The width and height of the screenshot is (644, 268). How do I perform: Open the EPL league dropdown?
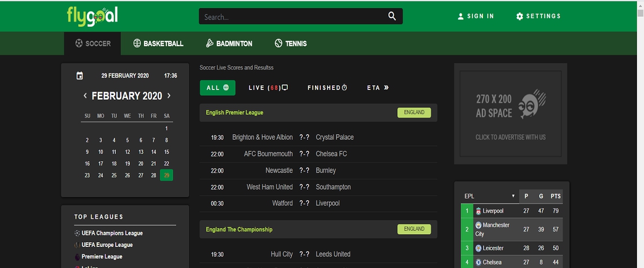(x=490, y=196)
